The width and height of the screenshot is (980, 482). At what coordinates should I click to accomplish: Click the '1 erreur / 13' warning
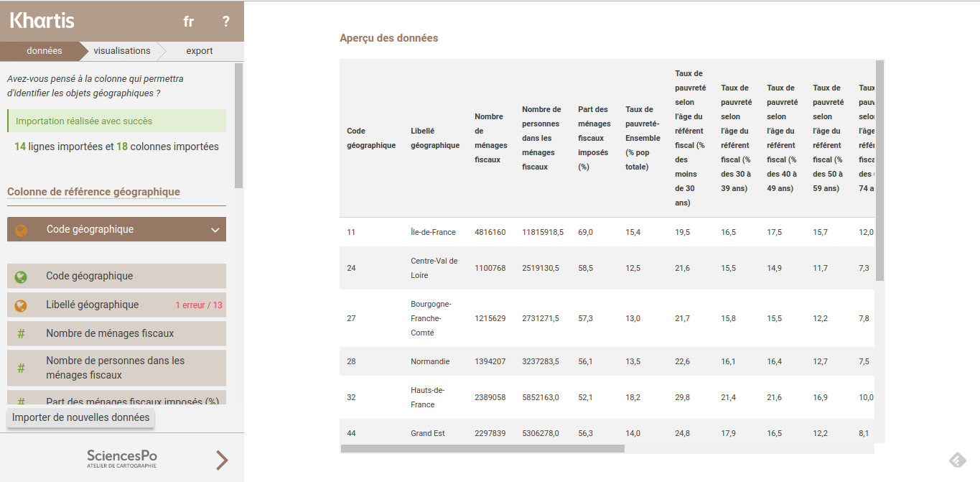coord(199,305)
